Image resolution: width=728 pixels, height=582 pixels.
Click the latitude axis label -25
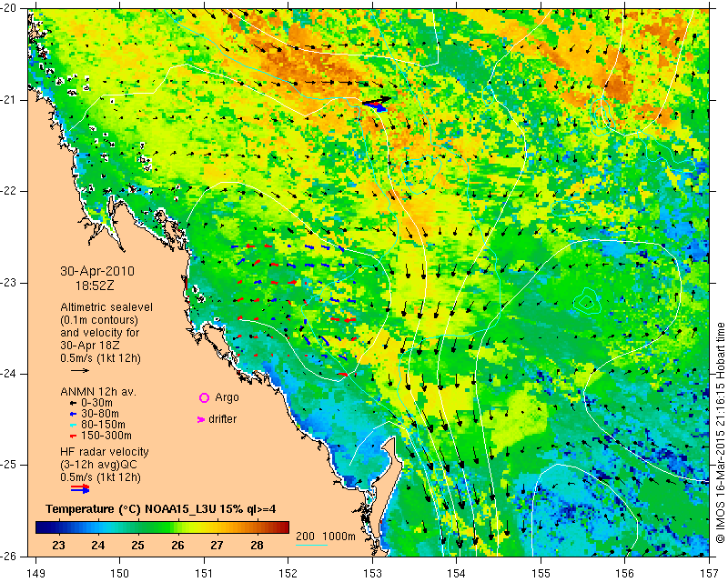(8, 465)
